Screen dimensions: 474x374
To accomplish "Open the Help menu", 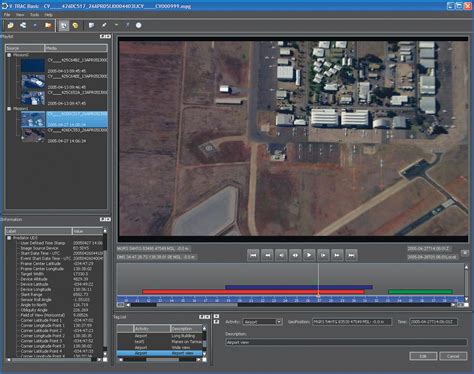I will point(48,15).
